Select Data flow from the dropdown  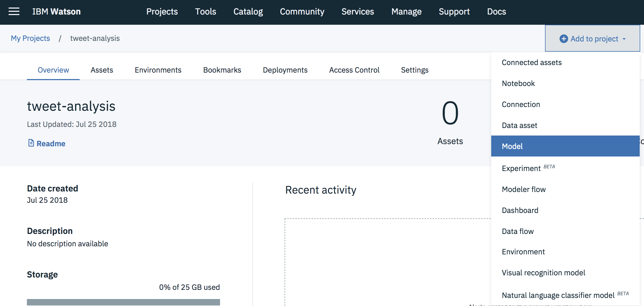click(565, 231)
